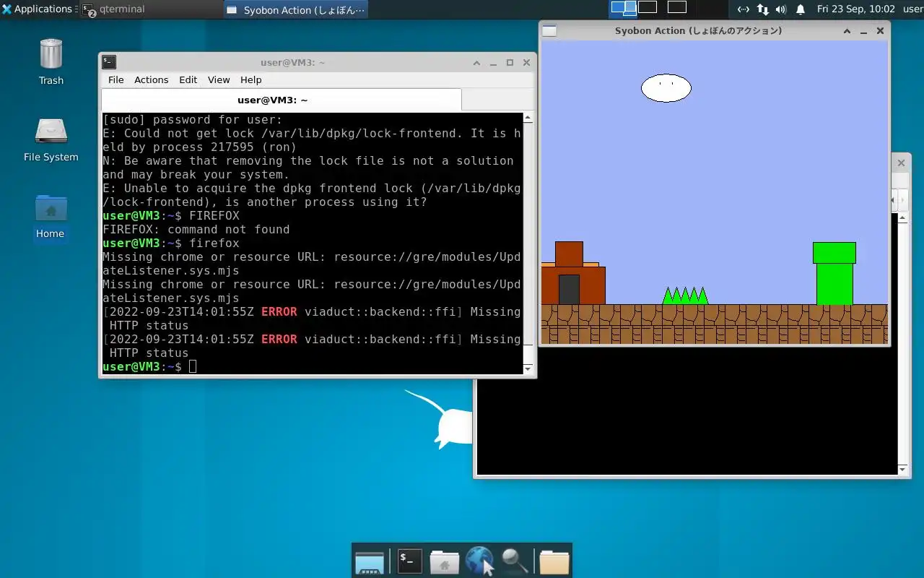Click the green spiky grass in the game
Viewport: 924px width, 578px height.
pyautogui.click(x=685, y=296)
